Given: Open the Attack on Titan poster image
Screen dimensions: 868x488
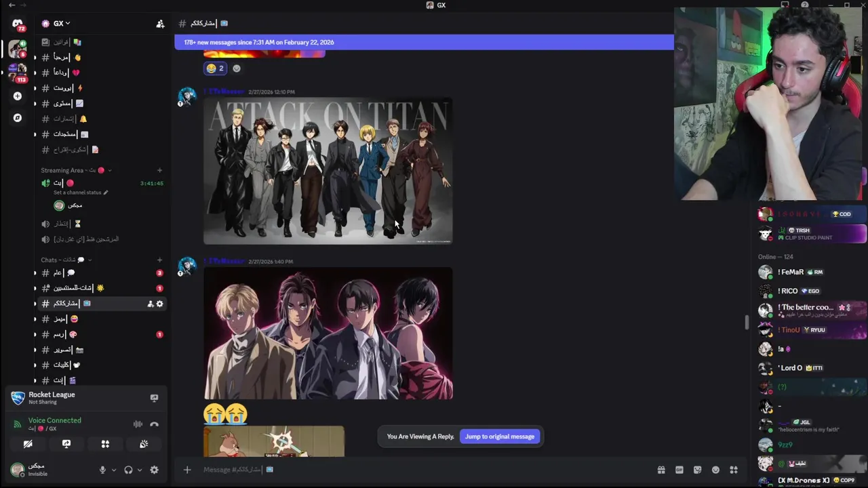Looking at the screenshot, I should 328,171.
